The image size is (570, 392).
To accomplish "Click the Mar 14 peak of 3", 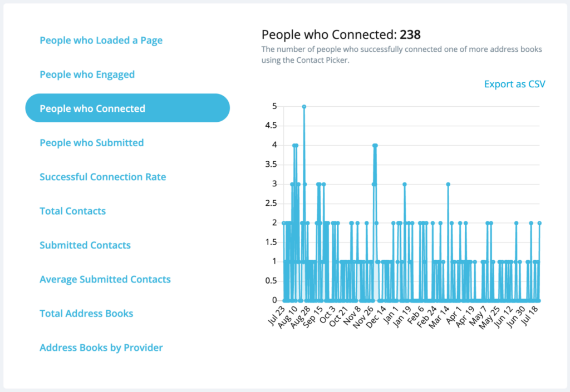I will (x=447, y=183).
